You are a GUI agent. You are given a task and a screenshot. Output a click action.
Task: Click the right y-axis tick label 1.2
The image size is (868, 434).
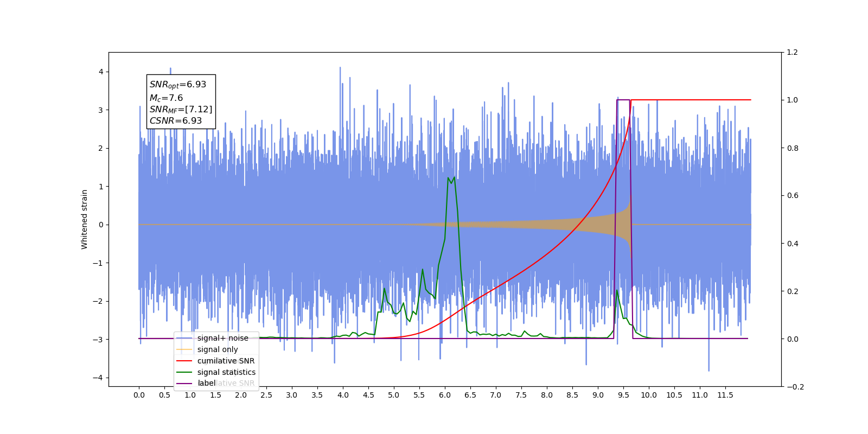point(793,53)
